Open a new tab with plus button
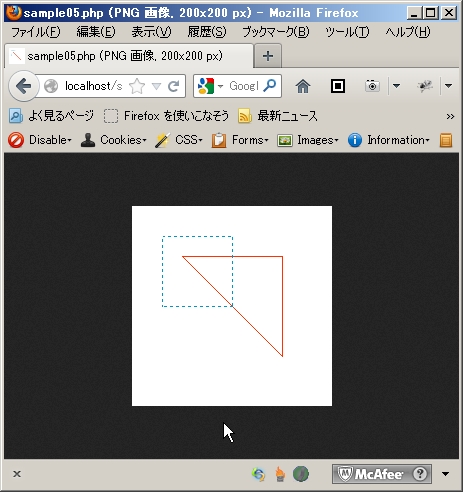 pos(268,56)
